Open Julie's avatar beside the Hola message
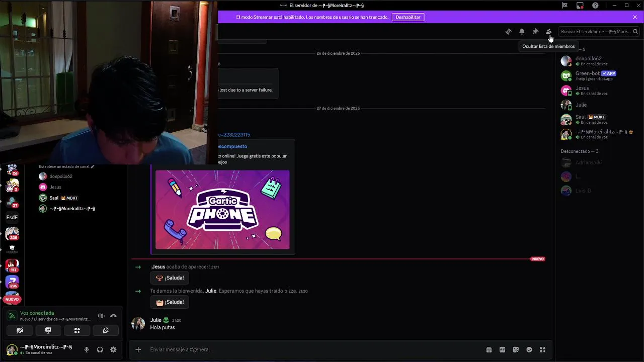 [x=138, y=324]
